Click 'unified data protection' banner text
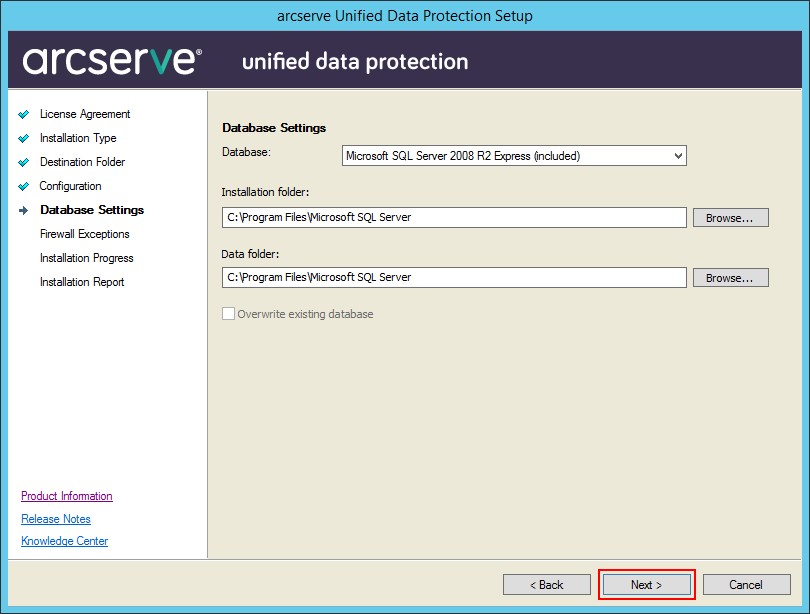Viewport: 810px width, 614px height. [355, 61]
